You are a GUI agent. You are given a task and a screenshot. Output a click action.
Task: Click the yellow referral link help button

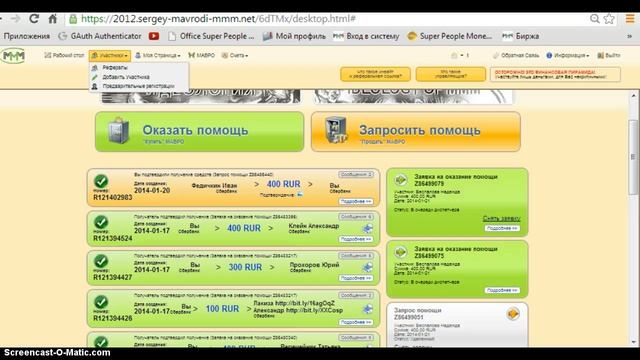376,74
